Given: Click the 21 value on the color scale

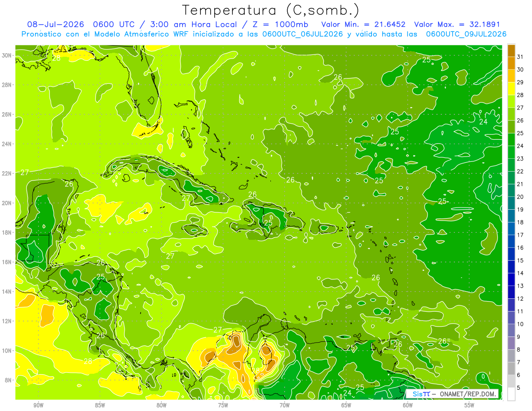Looking at the screenshot, I should point(520,184).
